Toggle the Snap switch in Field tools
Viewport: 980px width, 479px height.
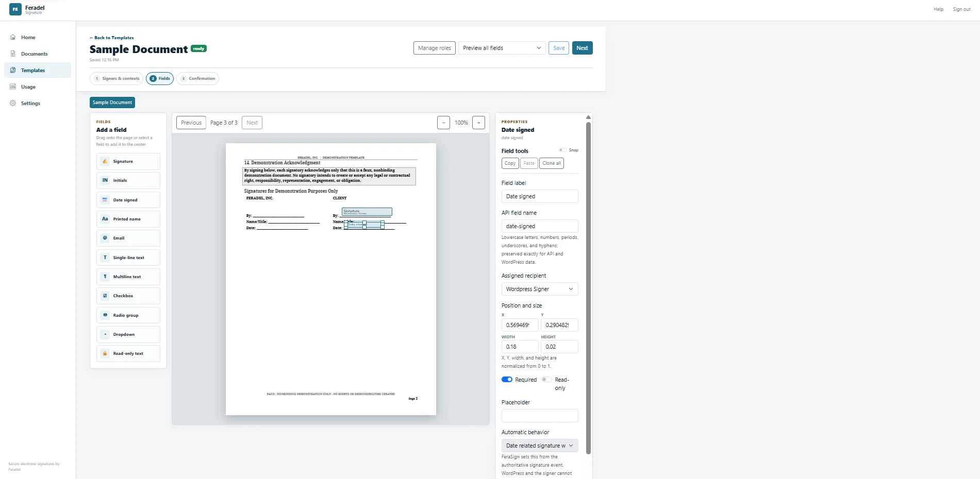pos(562,150)
